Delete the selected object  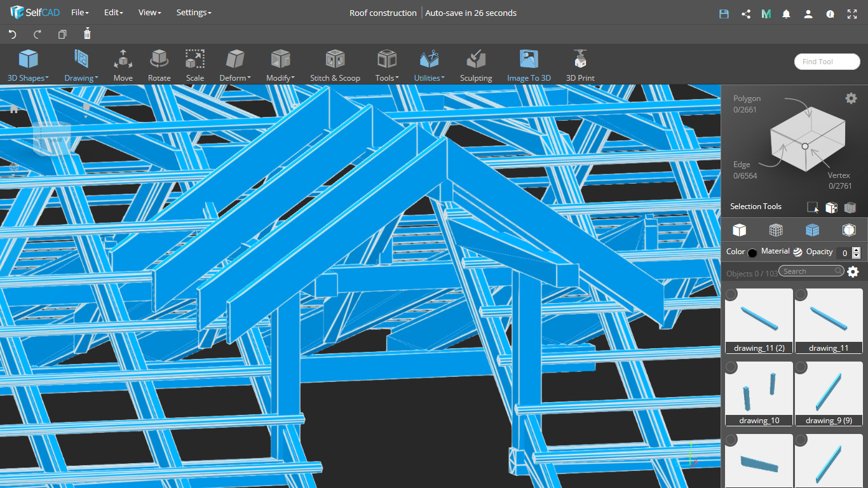[87, 34]
